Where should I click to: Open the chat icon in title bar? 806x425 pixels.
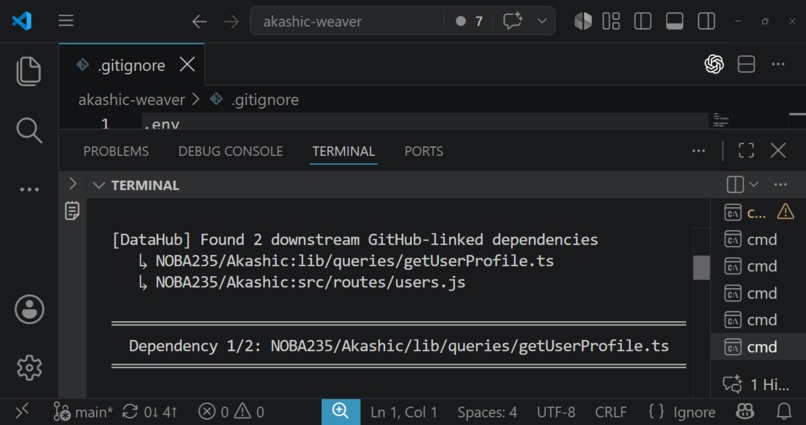[x=512, y=21]
